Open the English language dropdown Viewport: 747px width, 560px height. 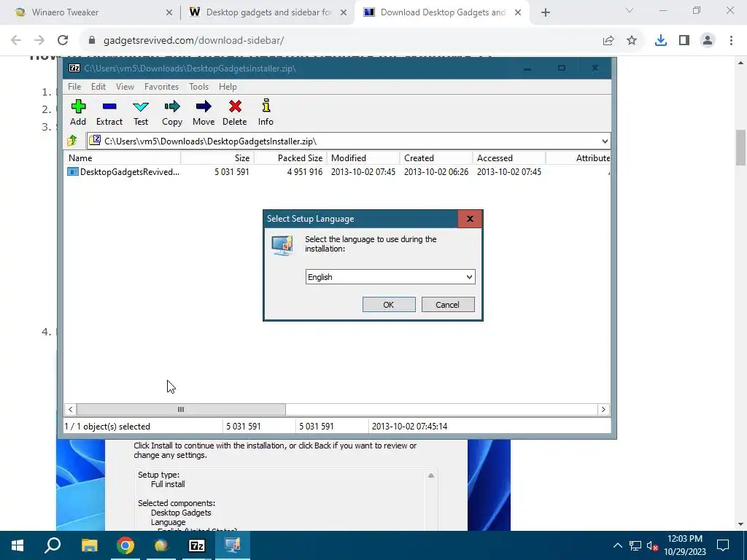390,277
